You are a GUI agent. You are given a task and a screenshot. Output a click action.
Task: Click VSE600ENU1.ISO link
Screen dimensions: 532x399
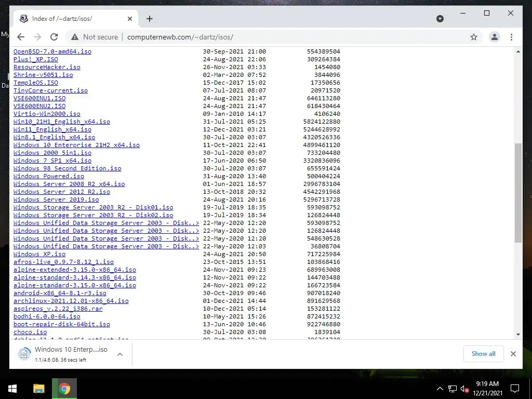[x=39, y=98]
